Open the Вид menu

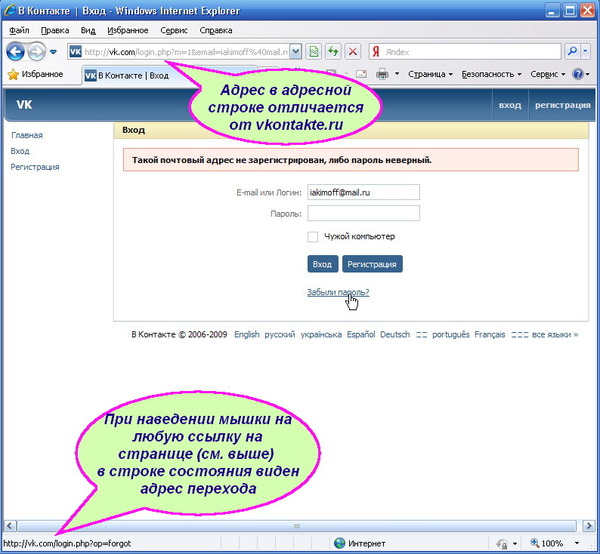pyautogui.click(x=88, y=30)
